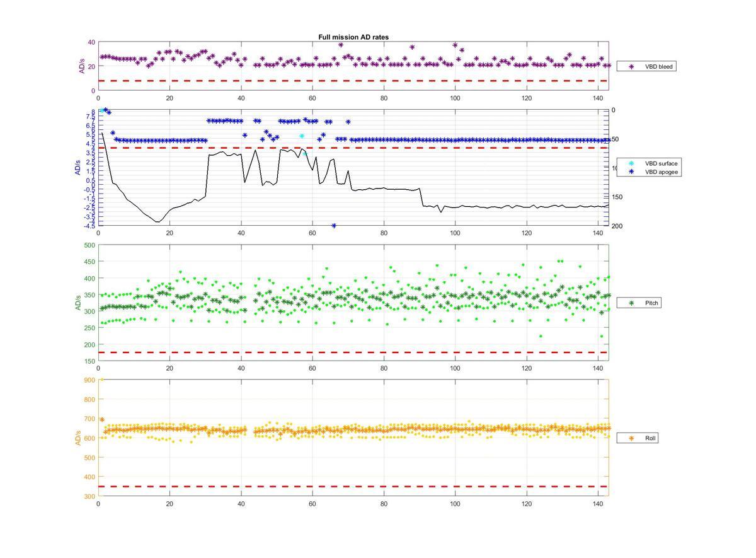Click the 'Full mission AD rates' title
Image resolution: width=756 pixels, height=558 pixels.
pyautogui.click(x=353, y=37)
